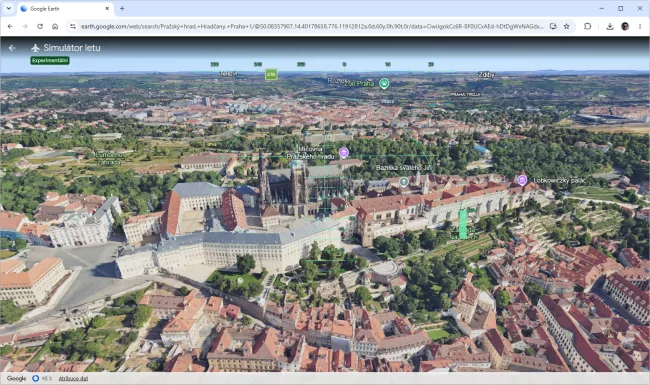Click the Simulátor letu title text

pyautogui.click(x=72, y=48)
